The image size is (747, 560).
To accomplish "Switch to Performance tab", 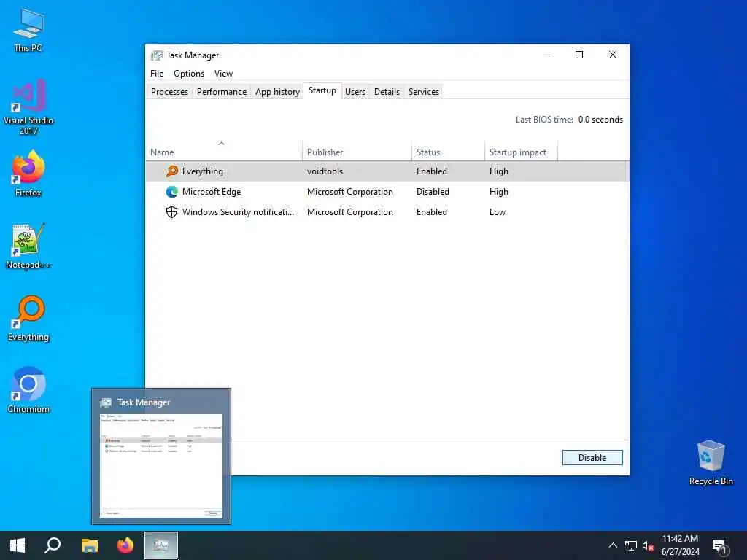I will (222, 91).
